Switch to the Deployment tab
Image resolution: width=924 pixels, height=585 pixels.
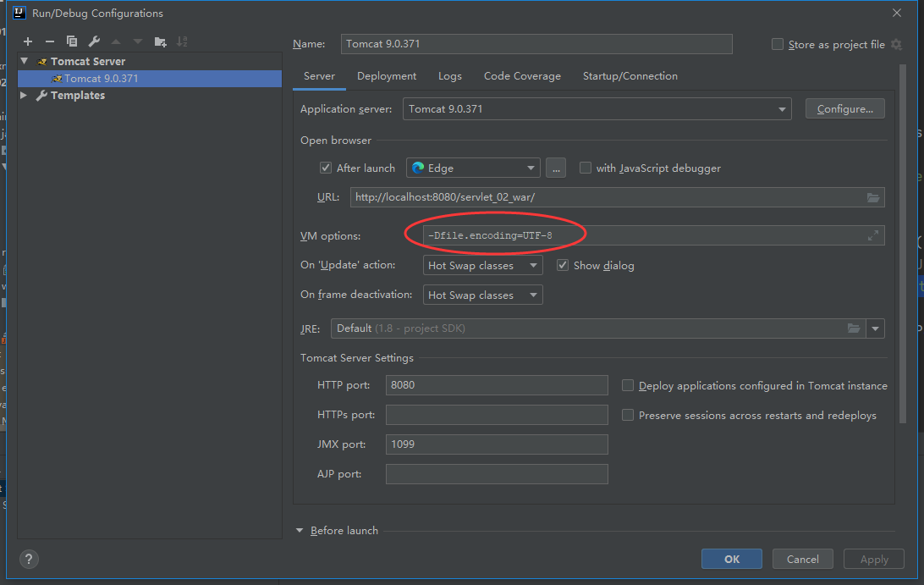(387, 76)
